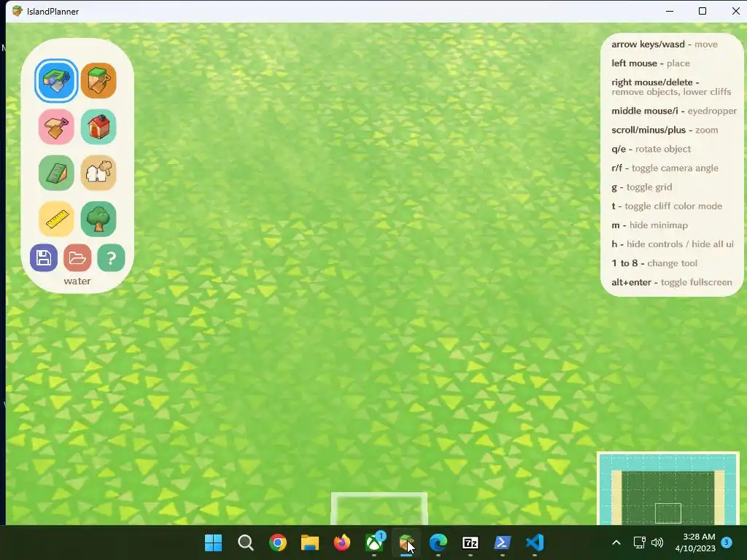
Task: Open Visual Studio Code from the taskbar
Action: pos(535,542)
